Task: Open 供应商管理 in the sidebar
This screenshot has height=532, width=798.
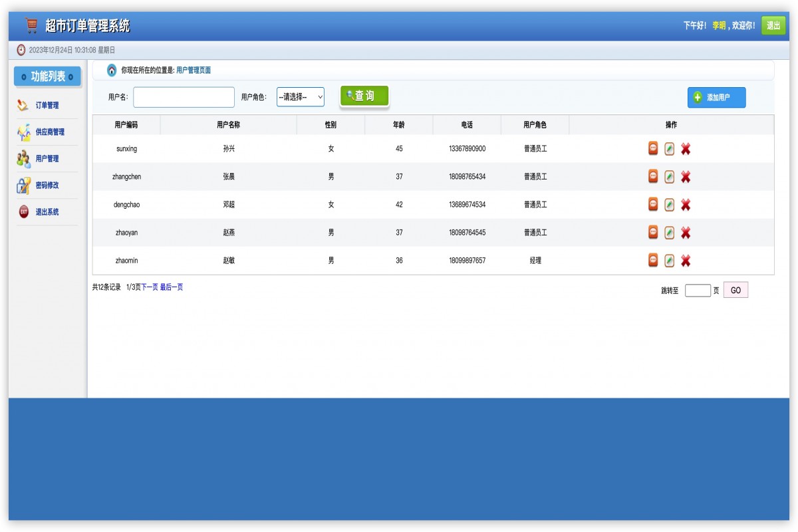Action: 50,132
